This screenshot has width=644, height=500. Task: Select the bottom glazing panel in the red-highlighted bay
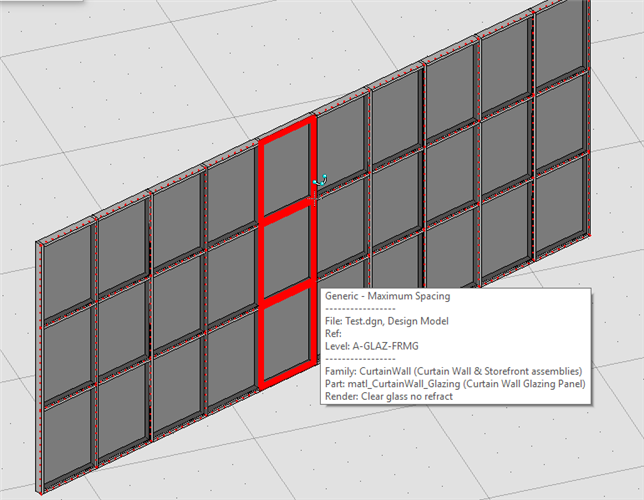[x=286, y=335]
